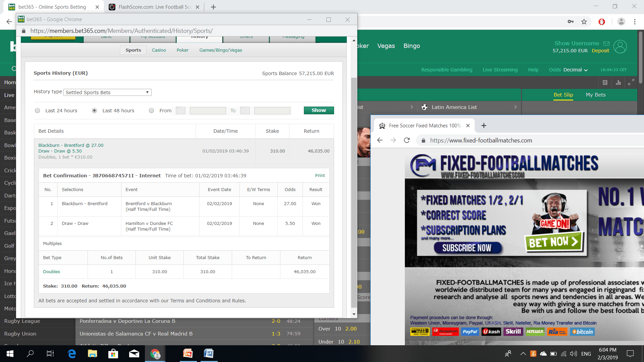The height and width of the screenshot is (362, 644).
Task: Open the Odds Decimal format dropdown
Action: tap(575, 70)
